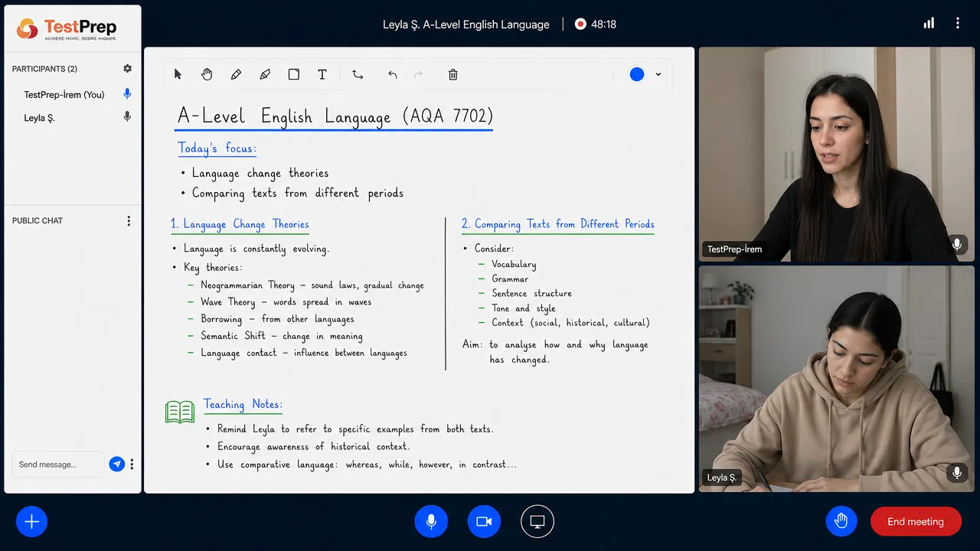Open meeting more options menu

pos(958,24)
